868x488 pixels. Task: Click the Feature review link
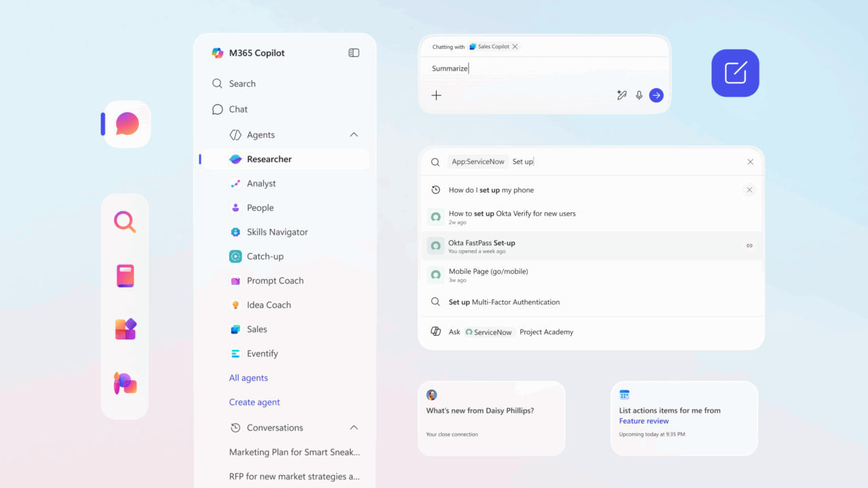click(x=644, y=420)
